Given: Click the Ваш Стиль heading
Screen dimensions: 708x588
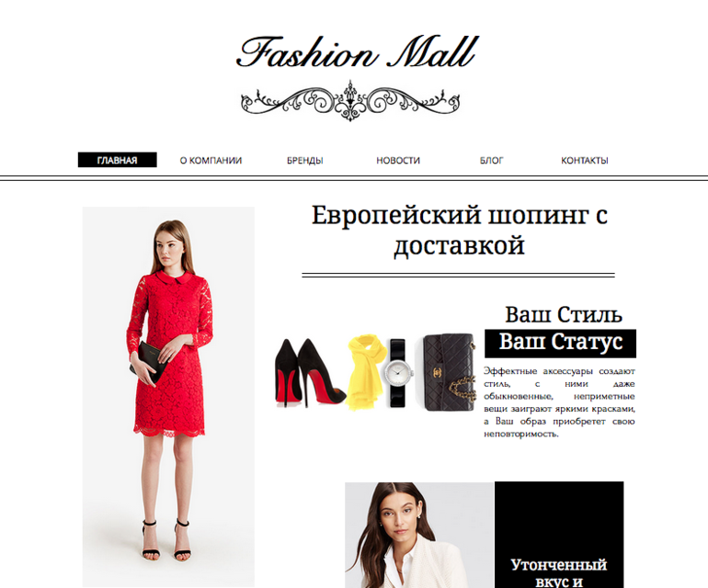Looking at the screenshot, I should [563, 315].
